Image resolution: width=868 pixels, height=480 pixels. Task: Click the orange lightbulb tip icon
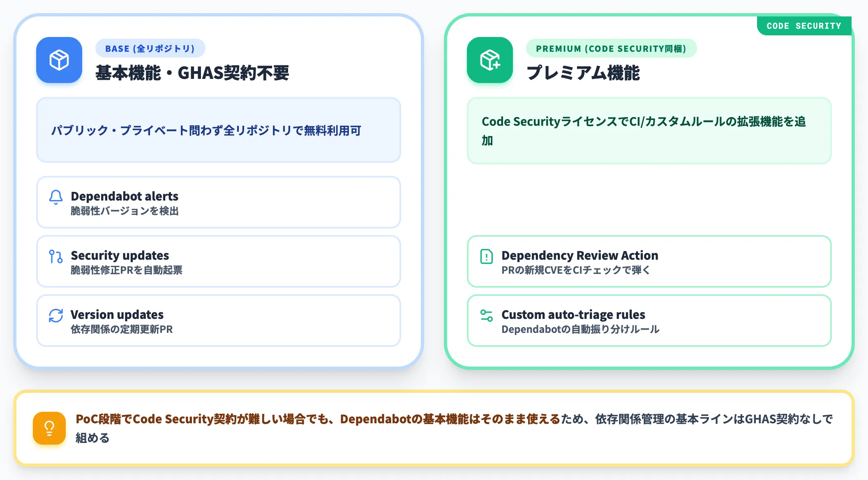pos(49,428)
